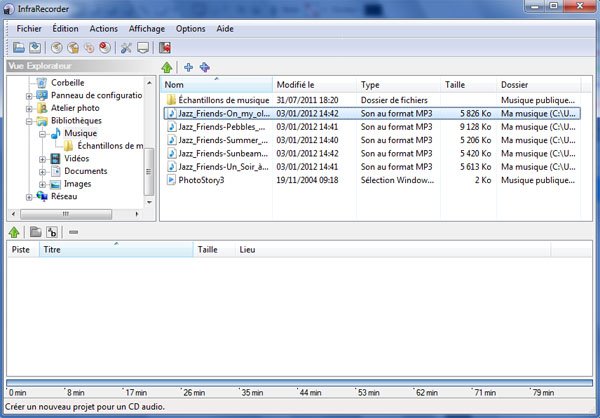The height and width of the screenshot is (418, 600).
Task: Select the Jazz_Friends-Summer_... file
Action: tap(371, 140)
